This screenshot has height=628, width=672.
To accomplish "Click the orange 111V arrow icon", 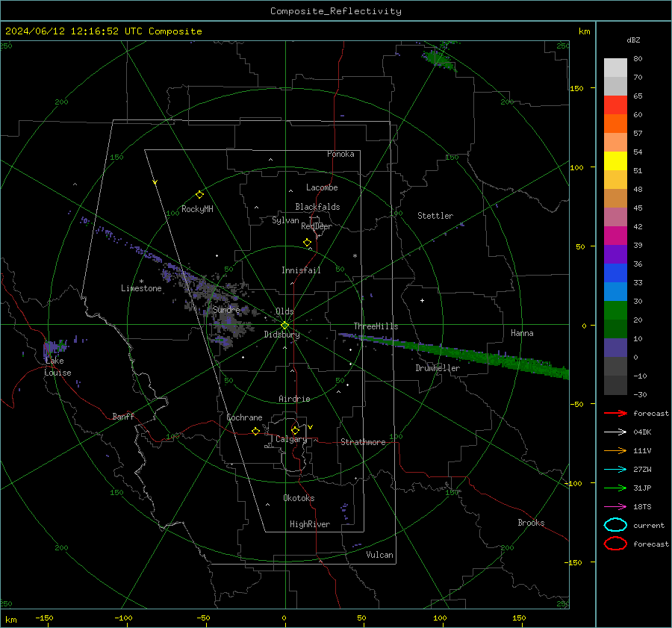I will tap(615, 450).
